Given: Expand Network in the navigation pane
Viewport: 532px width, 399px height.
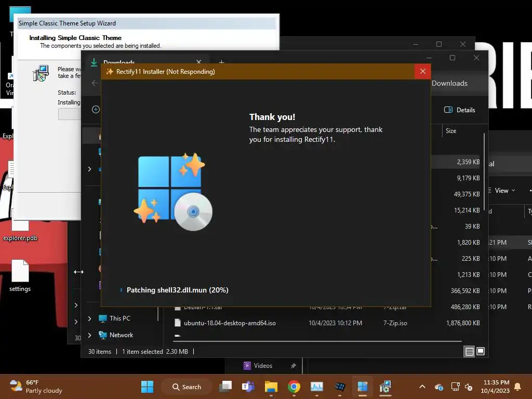Looking at the screenshot, I should tap(89, 335).
